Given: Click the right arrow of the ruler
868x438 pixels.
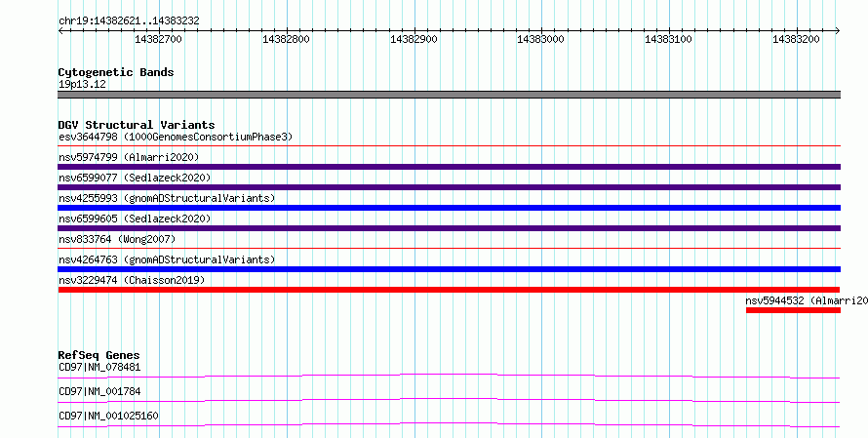Looking at the screenshot, I should tap(838, 31).
